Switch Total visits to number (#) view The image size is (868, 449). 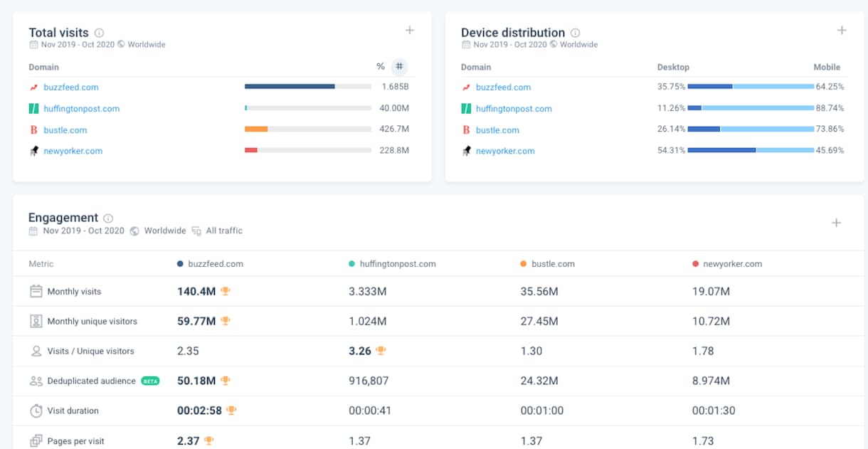(x=399, y=67)
